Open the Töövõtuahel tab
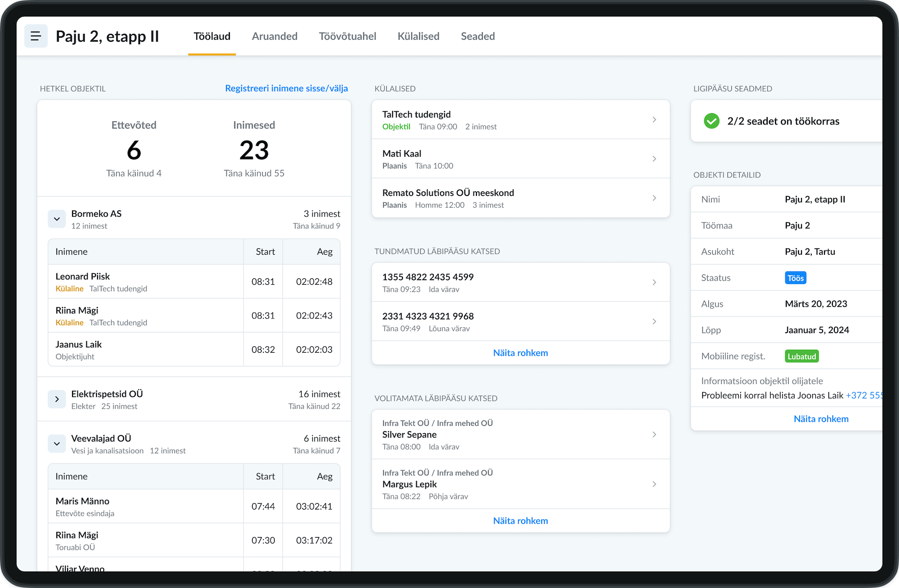Viewport: 899px width, 588px height. tap(347, 36)
